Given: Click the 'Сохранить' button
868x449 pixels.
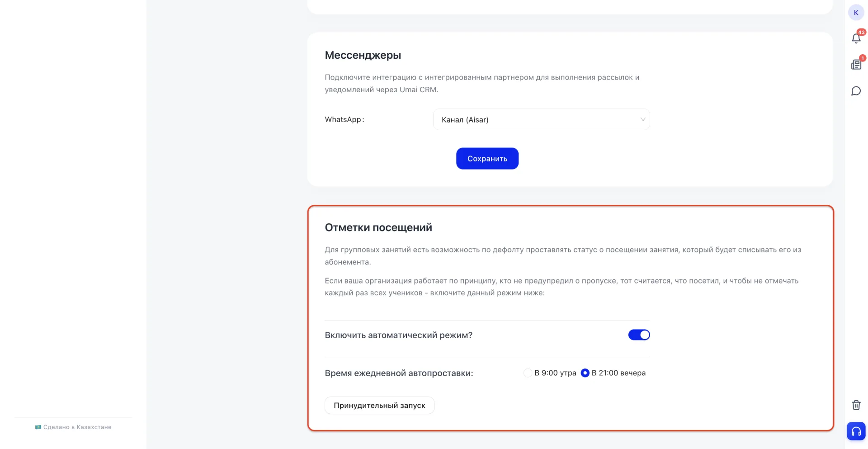Looking at the screenshot, I should [x=487, y=159].
